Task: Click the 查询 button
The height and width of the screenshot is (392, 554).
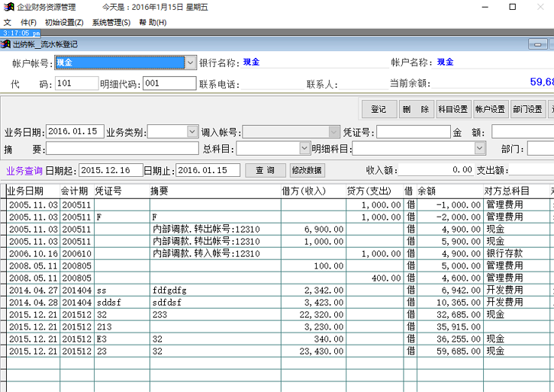Action: (266, 170)
